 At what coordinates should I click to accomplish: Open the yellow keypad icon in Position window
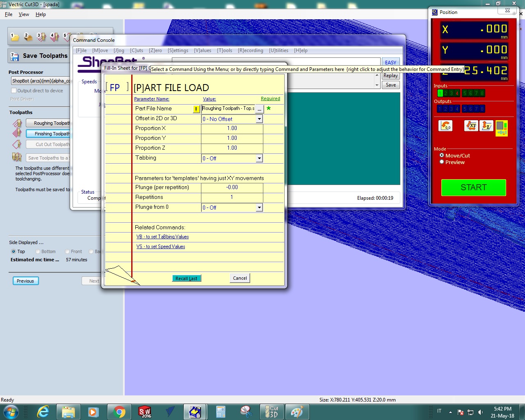tap(502, 128)
